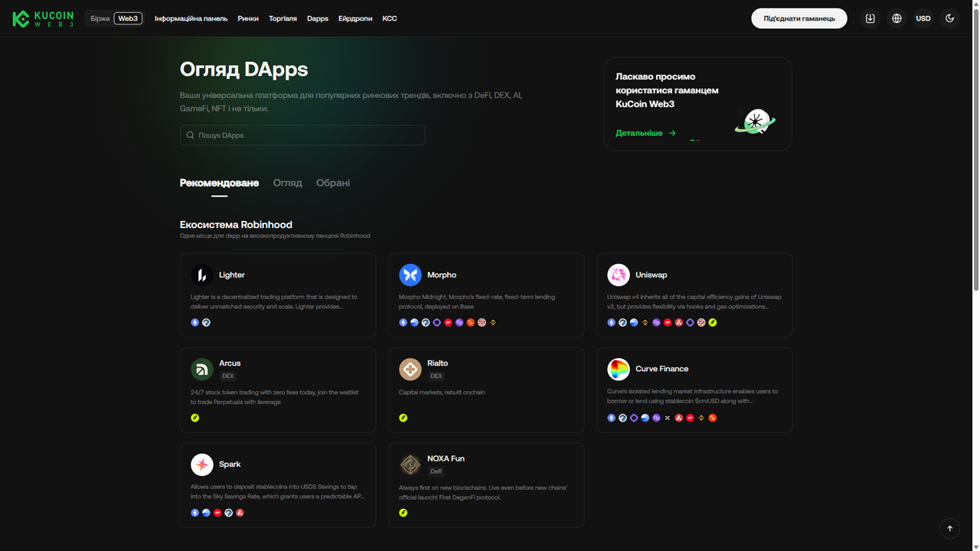This screenshot has width=980, height=551.
Task: Click the Spark dapp logo icon
Action: point(202,465)
